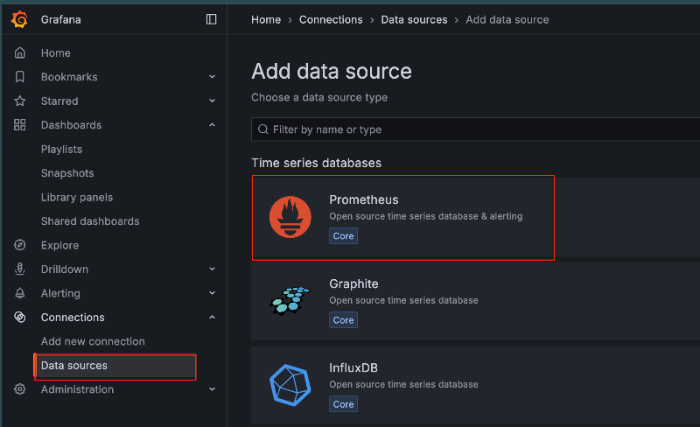Click the Grafana logo icon
The height and width of the screenshot is (427, 700).
[x=19, y=19]
